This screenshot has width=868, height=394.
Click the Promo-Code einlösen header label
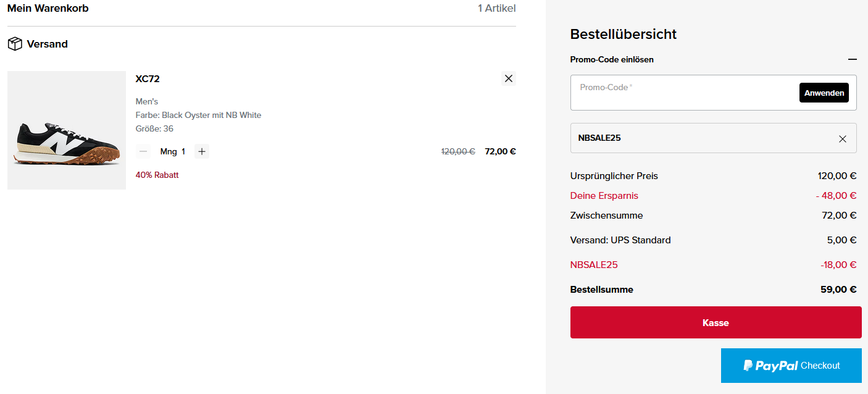(612, 60)
